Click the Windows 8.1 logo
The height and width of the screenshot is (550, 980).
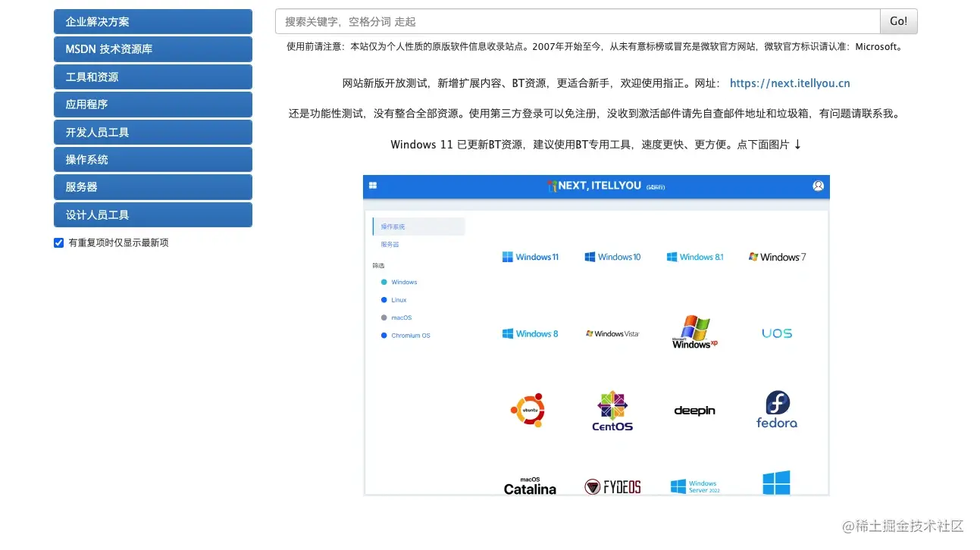coord(695,257)
